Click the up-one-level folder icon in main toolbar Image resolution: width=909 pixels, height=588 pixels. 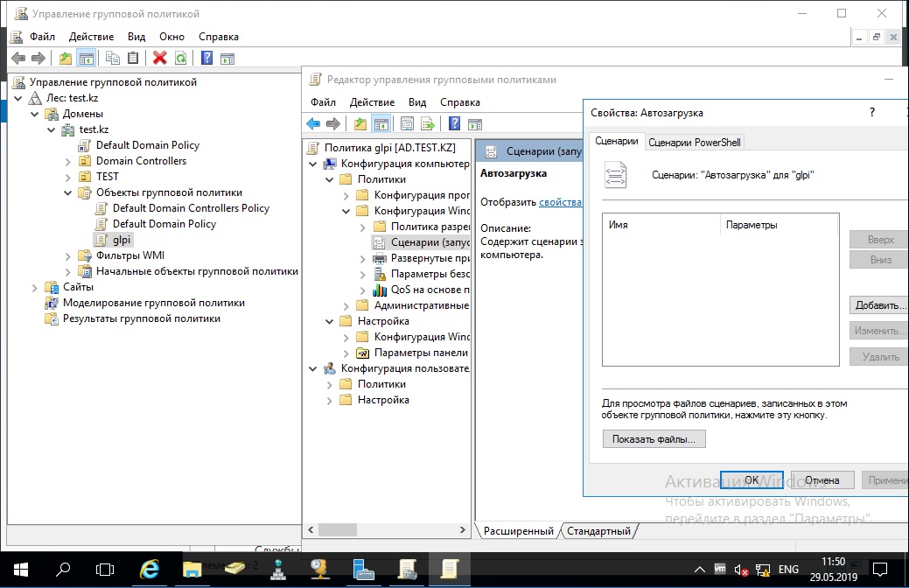[66, 58]
